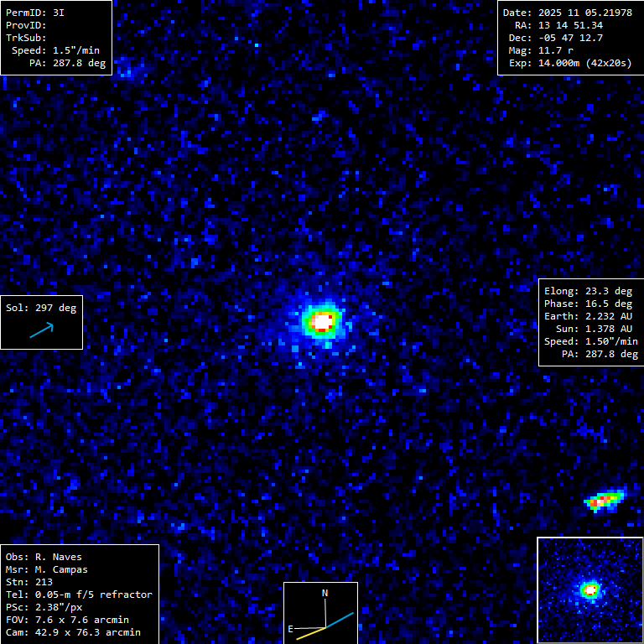The height and width of the screenshot is (644, 644).
Task: Click the N label on the compass
Action: 325,593
